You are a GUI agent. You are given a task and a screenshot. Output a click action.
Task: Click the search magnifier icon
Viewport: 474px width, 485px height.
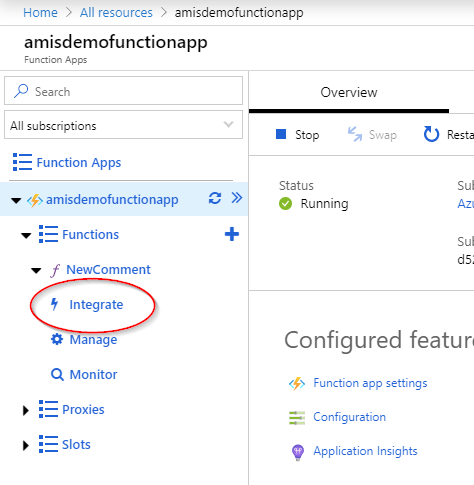click(21, 91)
